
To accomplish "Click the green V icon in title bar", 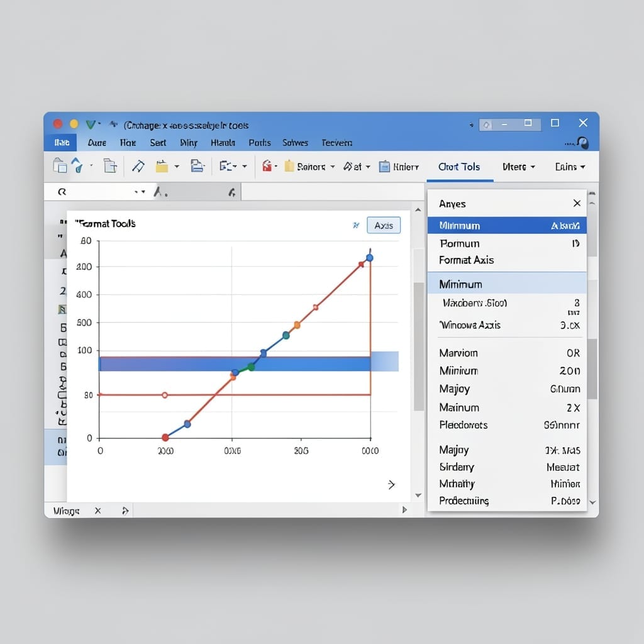I will [x=91, y=124].
